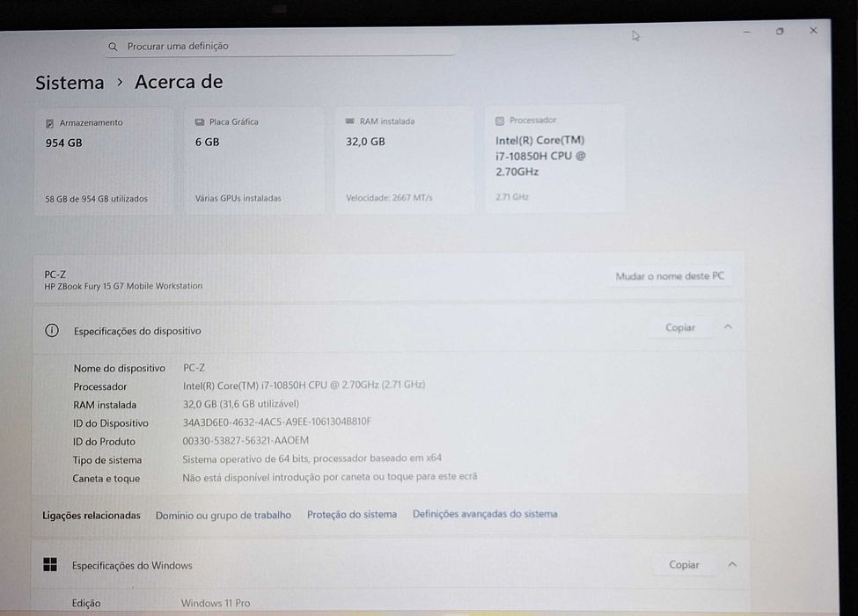Copy the device specifications
The image size is (858, 616).
coord(679,327)
